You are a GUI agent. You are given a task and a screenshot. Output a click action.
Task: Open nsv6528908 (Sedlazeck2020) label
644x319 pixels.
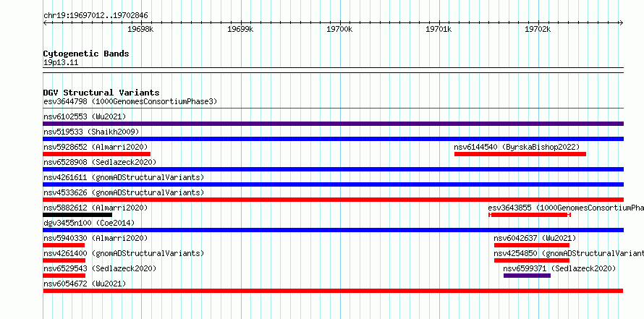(x=100, y=162)
